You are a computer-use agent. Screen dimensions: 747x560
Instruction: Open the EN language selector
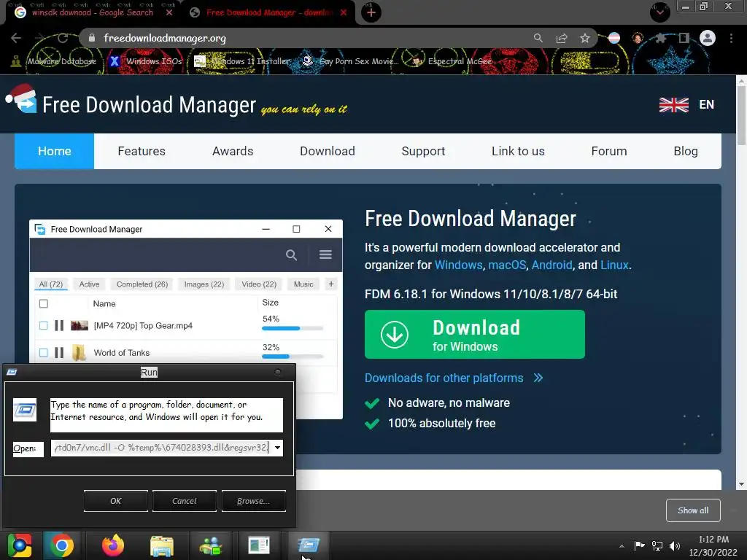click(x=706, y=105)
